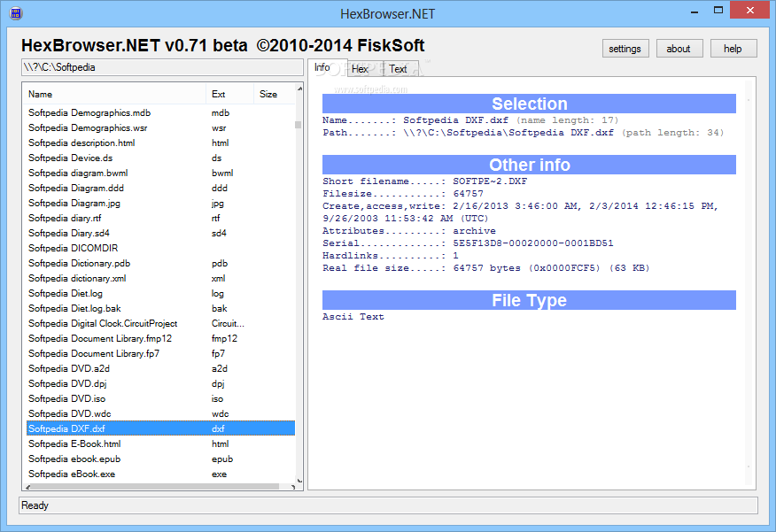Screen dimensions: 776x532
Task: Click the HexBrowser.NET app icon in title bar
Action: click(15, 13)
